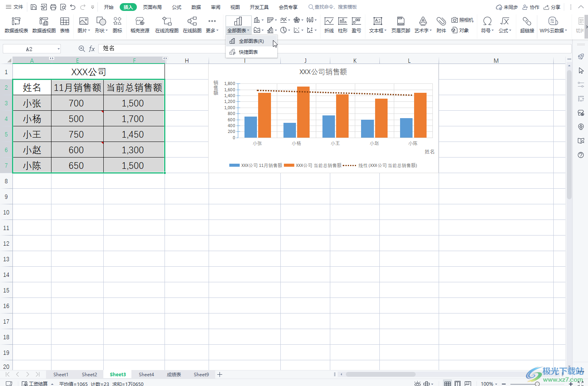588x386 pixels.
Task: Click the rocket icon in right sidebar
Action: (x=581, y=57)
